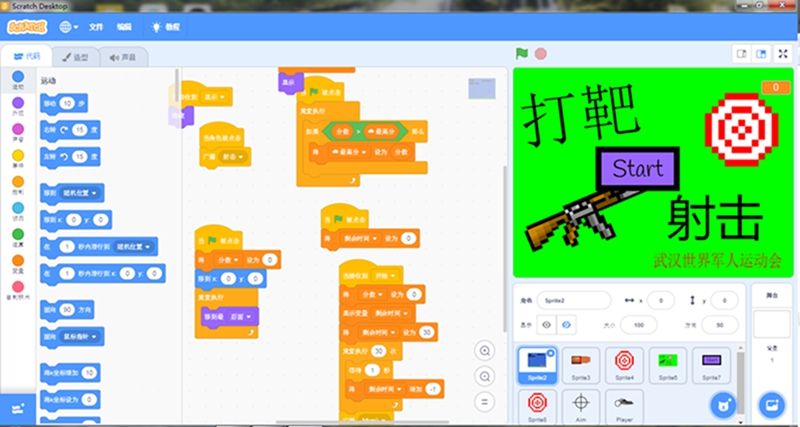Image resolution: width=800 pixels, height=427 pixels.
Task: Select the Sprite7 start button thumbnail
Action: click(x=711, y=365)
